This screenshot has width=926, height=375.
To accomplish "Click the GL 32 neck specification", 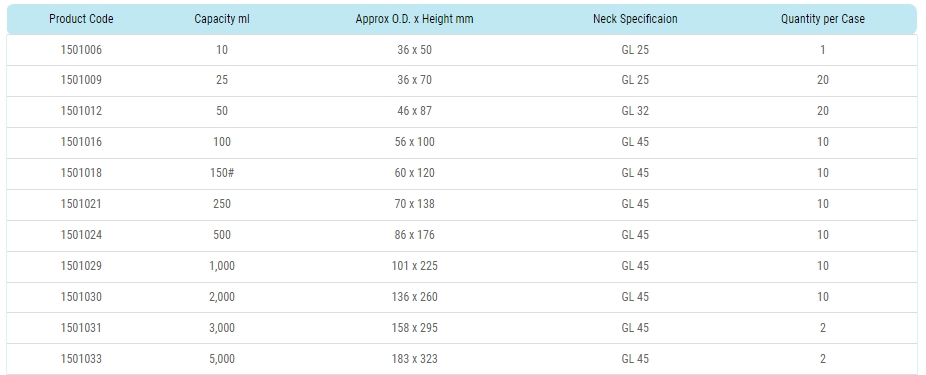I will [635, 111].
